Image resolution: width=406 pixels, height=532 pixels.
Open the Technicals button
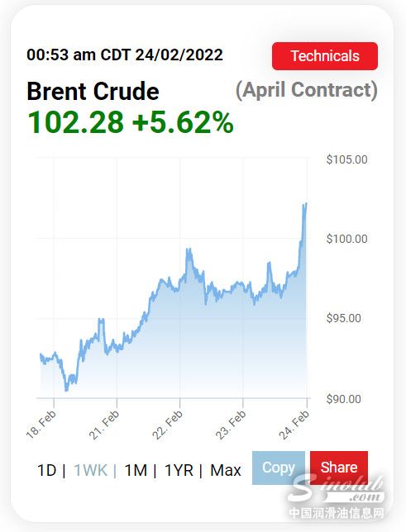click(325, 56)
